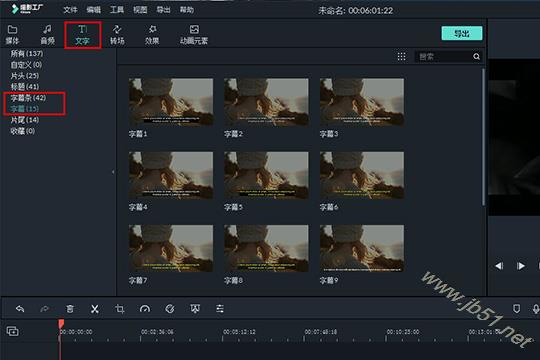Select 收藏 (0) category

pyautogui.click(x=22, y=131)
